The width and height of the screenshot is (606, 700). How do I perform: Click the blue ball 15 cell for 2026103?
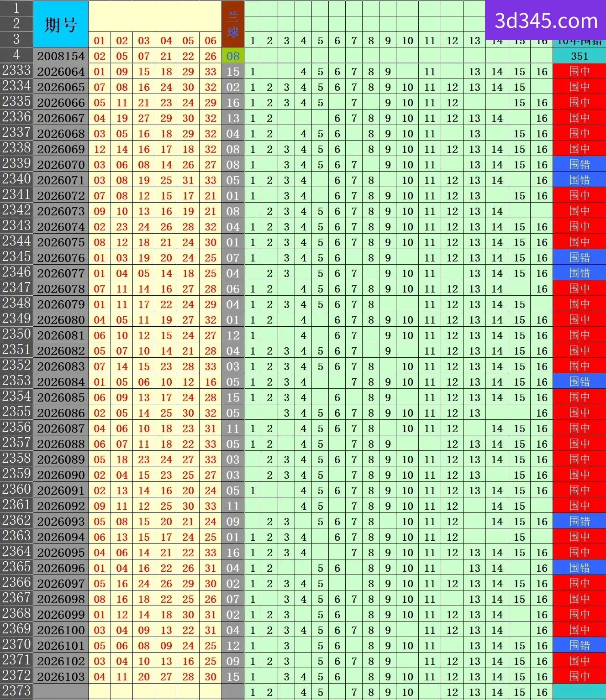[x=233, y=677]
